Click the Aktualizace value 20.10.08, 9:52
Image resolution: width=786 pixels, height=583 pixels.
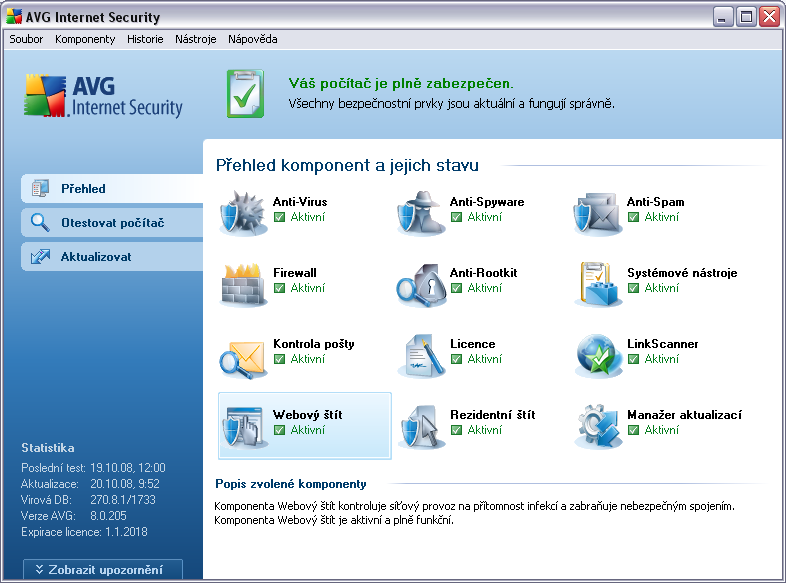click(x=125, y=484)
